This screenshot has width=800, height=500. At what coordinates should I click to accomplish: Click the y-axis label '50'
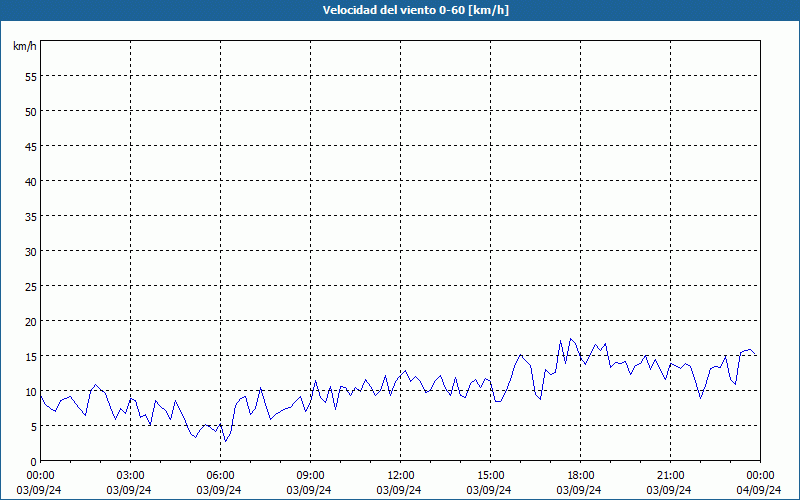coord(31,112)
